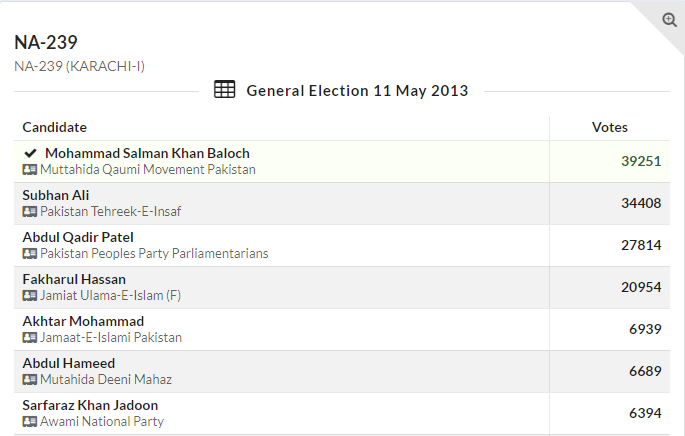Image resolution: width=685 pixels, height=436 pixels.
Task: Click the winner checkmark beside Salman Khan Baloch
Action: [x=30, y=153]
